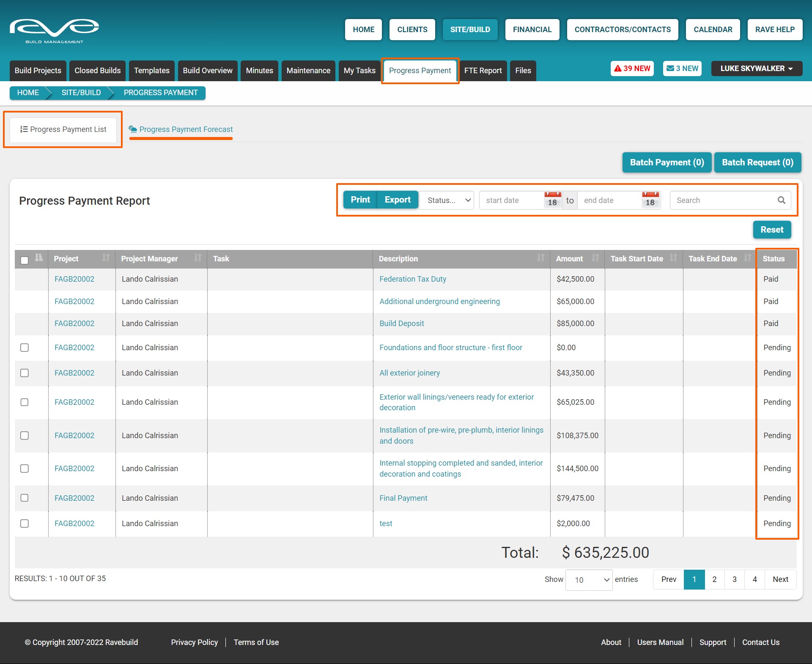Click the start date calendar icon
812x664 pixels.
click(x=552, y=200)
